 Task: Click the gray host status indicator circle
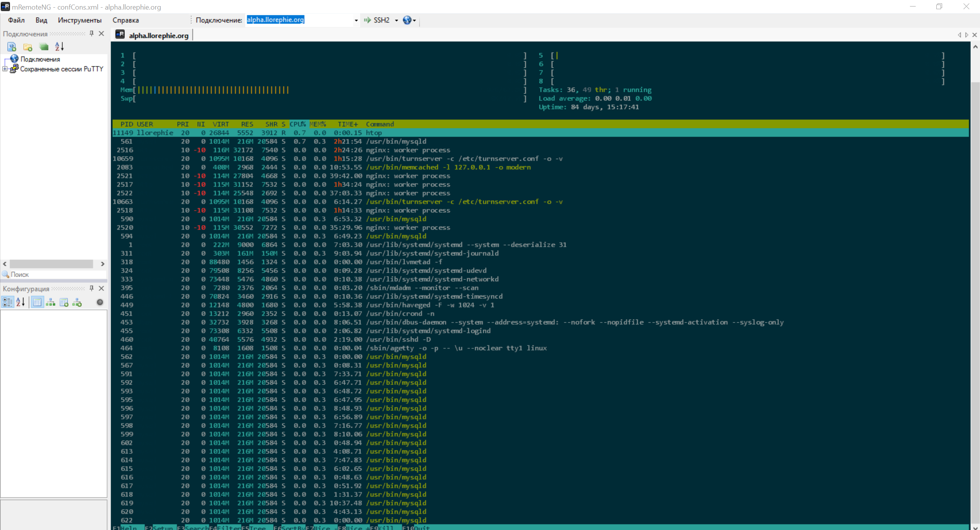(x=100, y=302)
